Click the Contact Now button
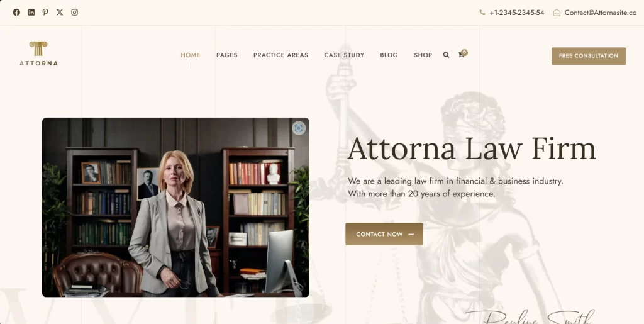This screenshot has width=644, height=324. coord(384,234)
